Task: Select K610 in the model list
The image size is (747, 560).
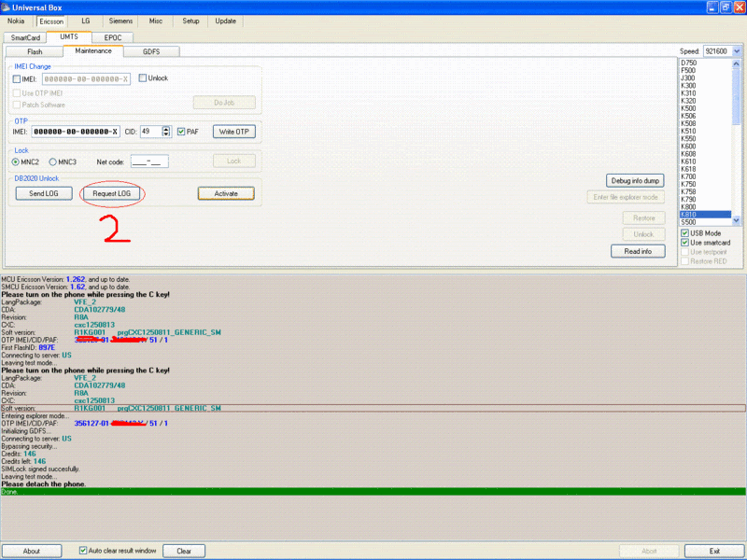Action: tap(705, 161)
